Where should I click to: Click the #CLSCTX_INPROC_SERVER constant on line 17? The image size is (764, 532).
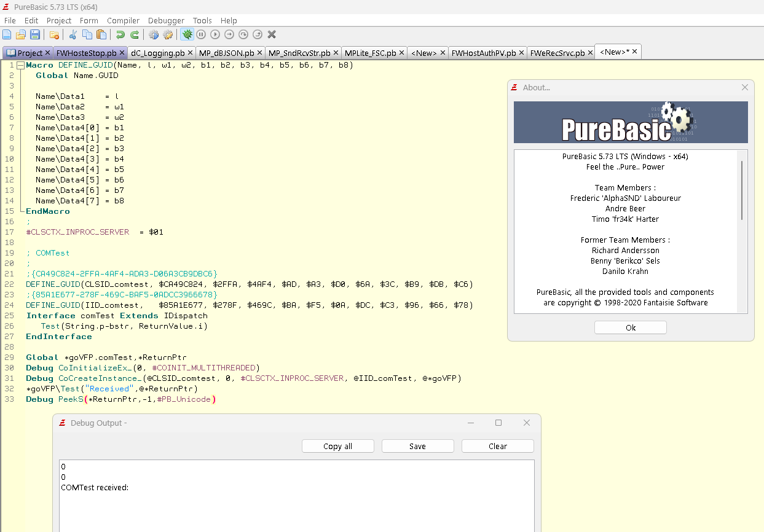77,232
